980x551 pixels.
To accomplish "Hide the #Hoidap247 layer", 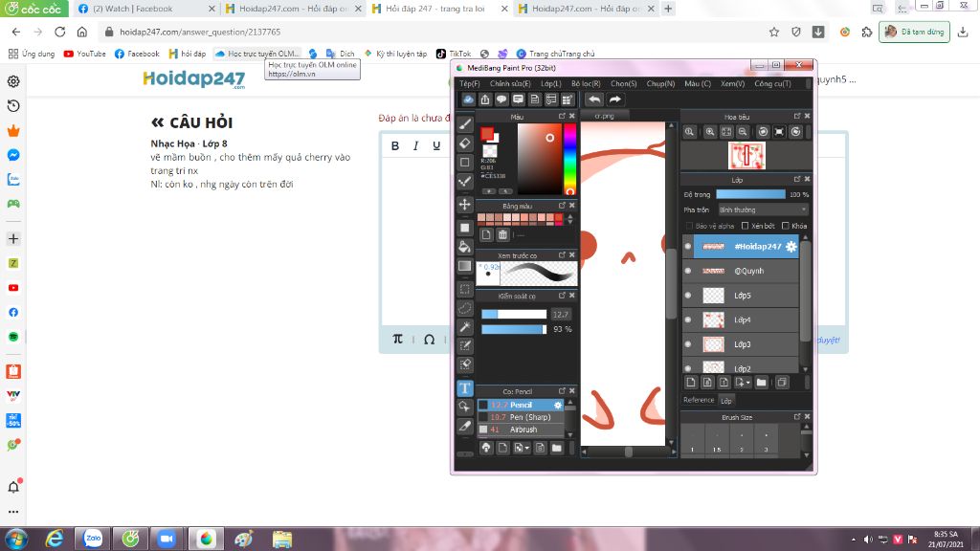I will point(688,246).
